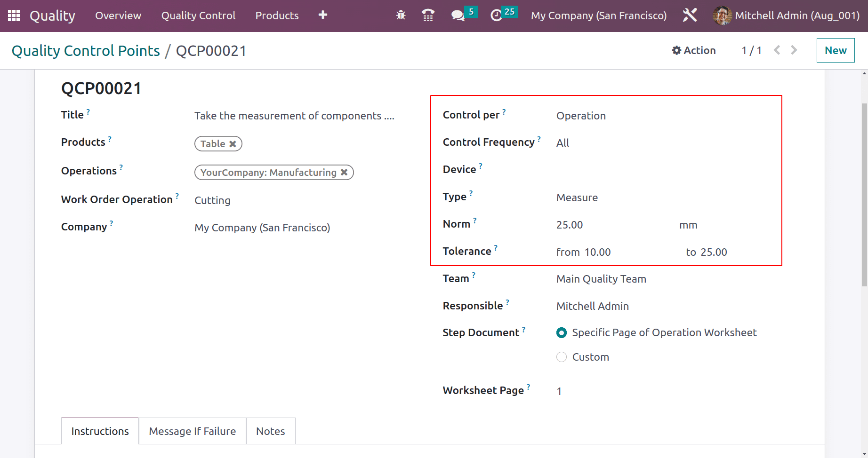Show help tooltip for Title field

(x=88, y=112)
